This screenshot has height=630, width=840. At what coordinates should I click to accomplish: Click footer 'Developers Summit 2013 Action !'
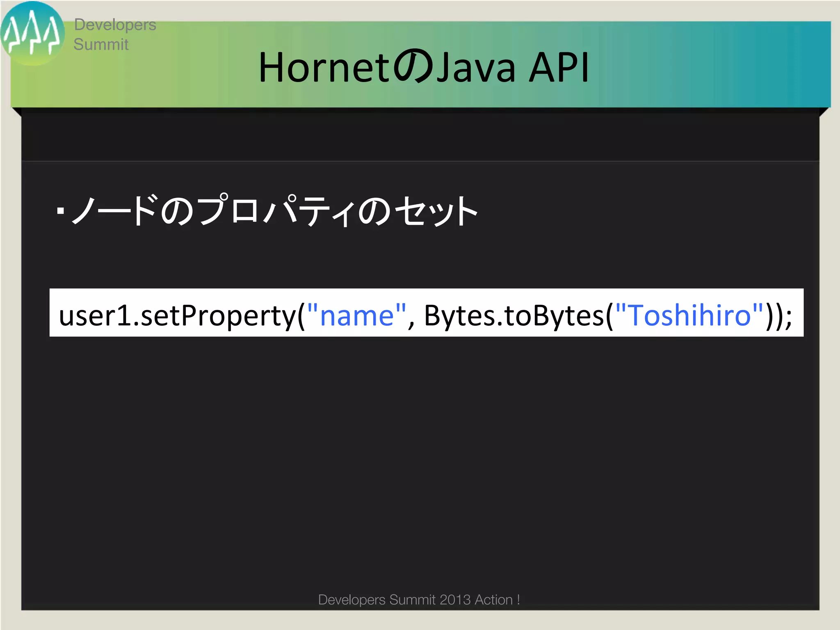tap(419, 600)
